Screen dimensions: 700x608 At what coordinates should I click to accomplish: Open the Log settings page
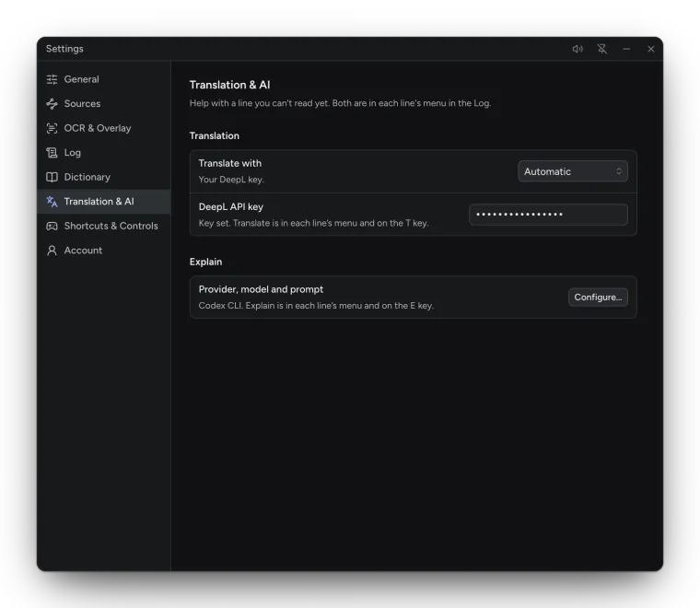103,153
